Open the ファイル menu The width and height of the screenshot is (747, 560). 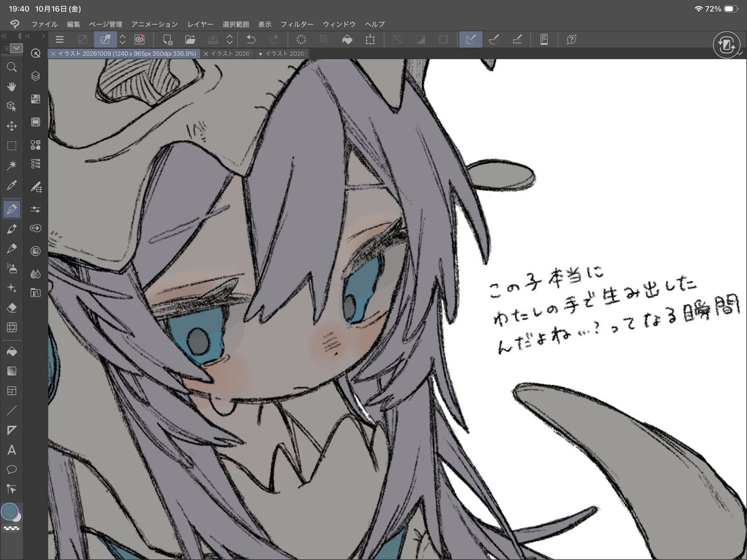(44, 24)
